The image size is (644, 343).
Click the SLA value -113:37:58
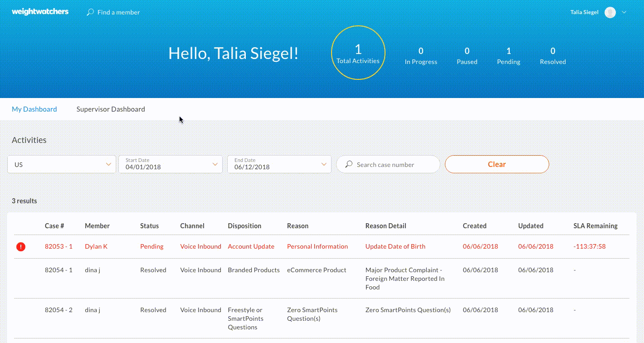(590, 246)
